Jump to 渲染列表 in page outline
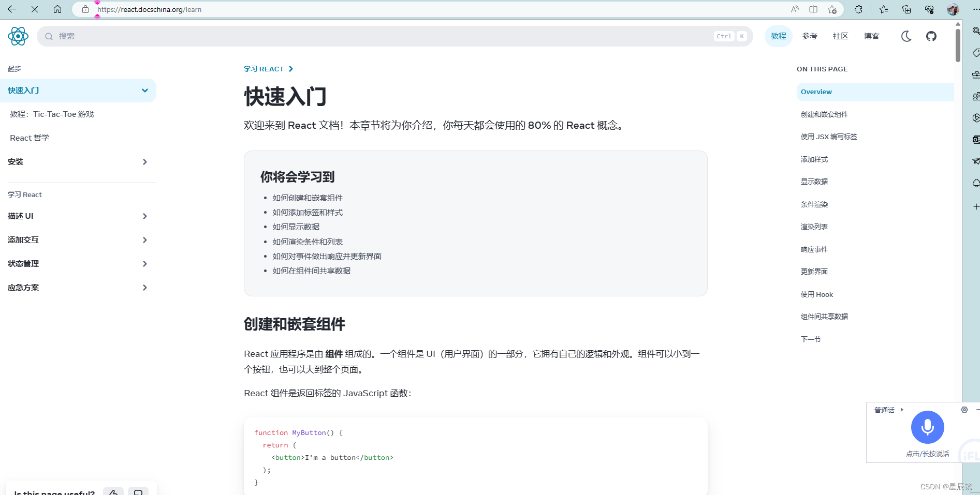 coord(814,227)
